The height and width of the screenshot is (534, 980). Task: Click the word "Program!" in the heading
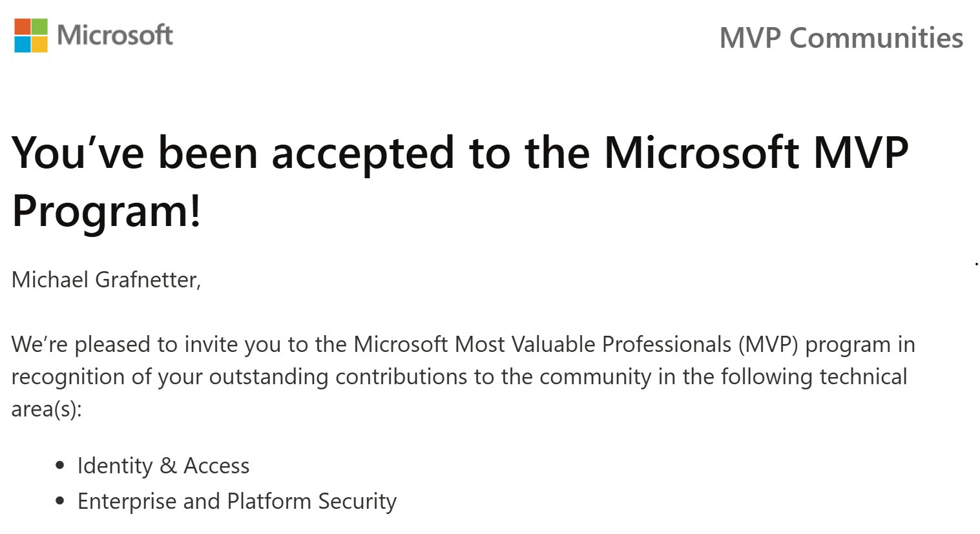click(107, 211)
